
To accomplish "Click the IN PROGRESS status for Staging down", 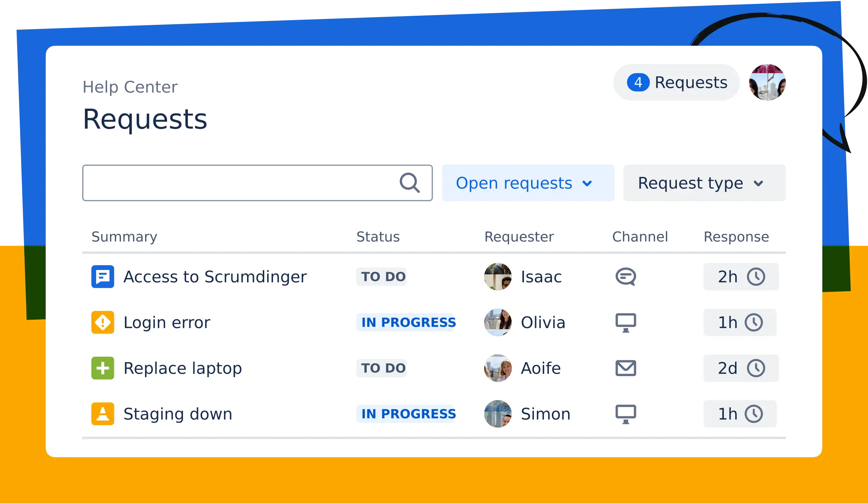I will click(x=409, y=414).
